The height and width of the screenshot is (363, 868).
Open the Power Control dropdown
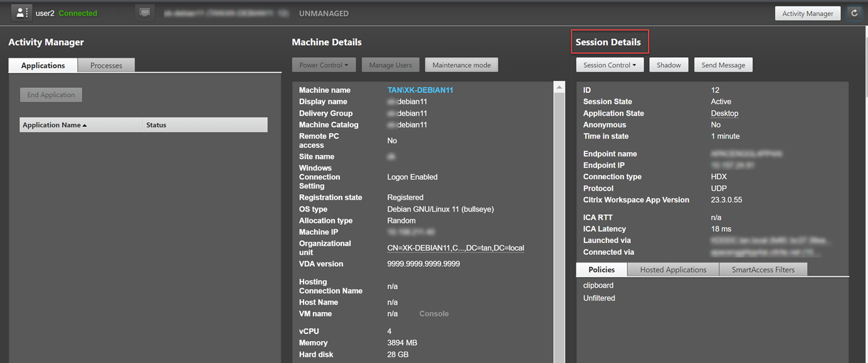pos(324,65)
